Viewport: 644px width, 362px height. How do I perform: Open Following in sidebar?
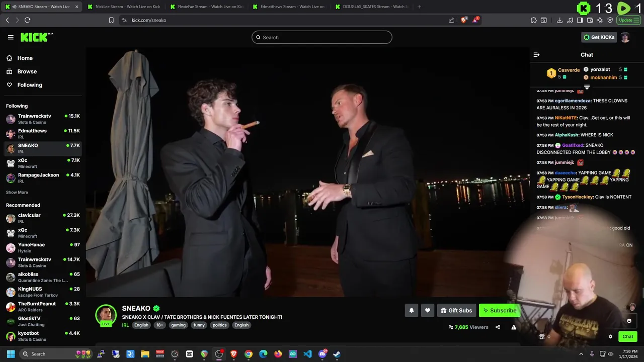pyautogui.click(x=30, y=85)
